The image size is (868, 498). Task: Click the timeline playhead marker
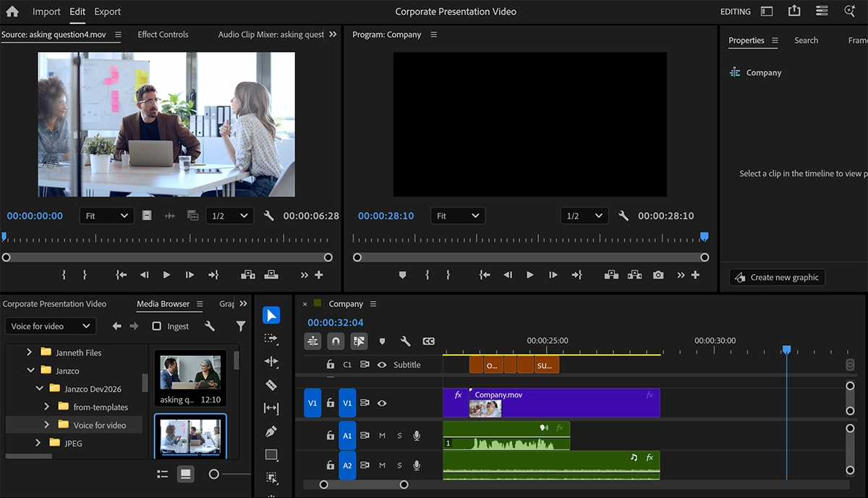(787, 350)
